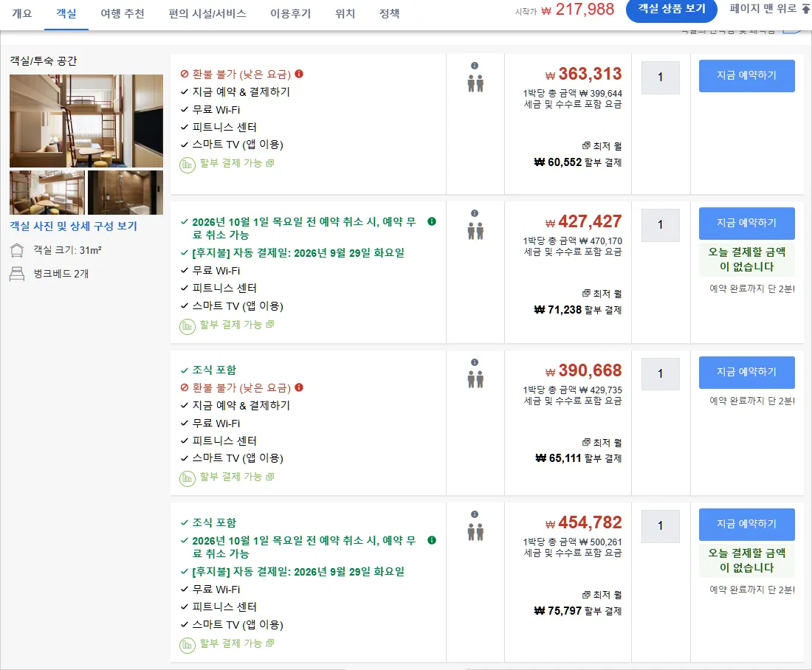Open the 위치 tab
Image resolution: width=812 pixels, height=670 pixels.
(345, 13)
